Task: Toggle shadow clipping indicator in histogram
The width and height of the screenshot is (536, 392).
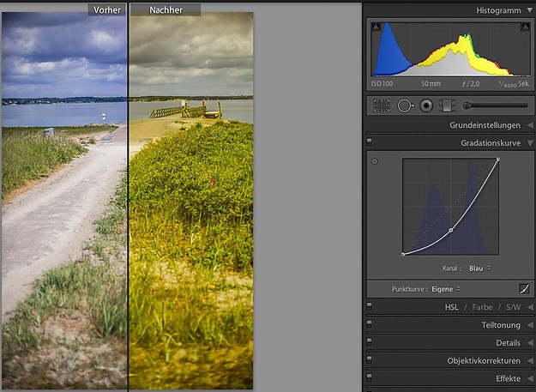Action: [376, 28]
